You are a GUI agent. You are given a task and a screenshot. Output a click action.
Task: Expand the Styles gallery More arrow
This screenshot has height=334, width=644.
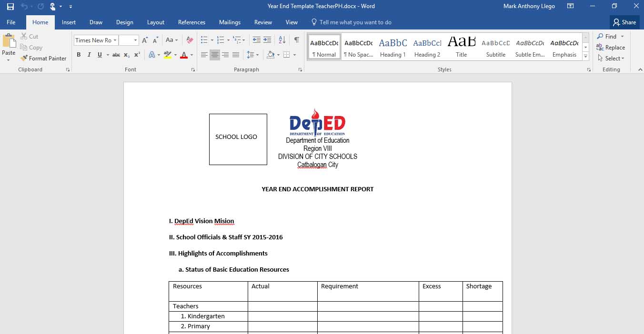[586, 57]
